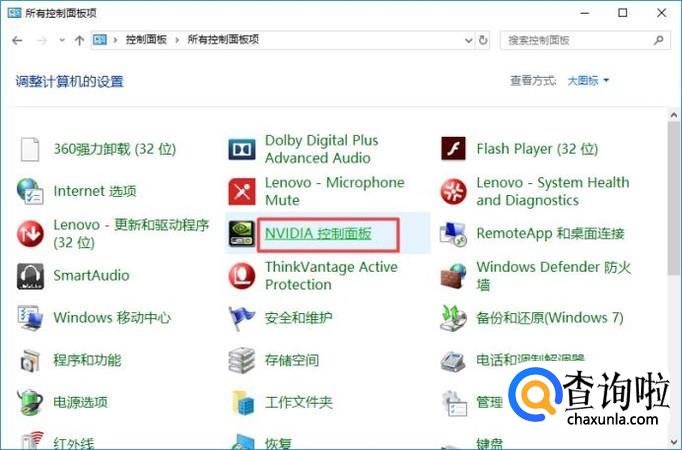Click the 存储空间 drives icon

point(242,360)
